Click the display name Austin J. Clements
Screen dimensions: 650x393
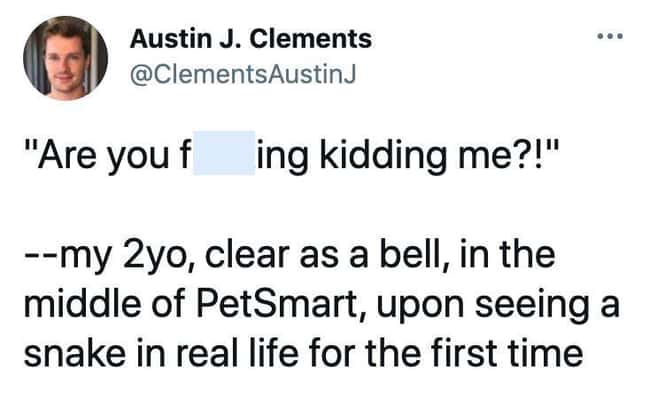pos(250,39)
